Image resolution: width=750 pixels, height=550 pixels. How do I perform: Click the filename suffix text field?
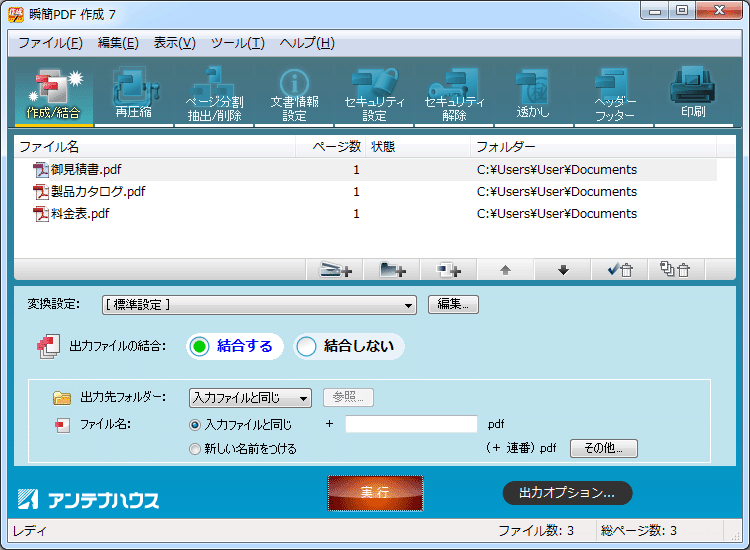pyautogui.click(x=411, y=424)
